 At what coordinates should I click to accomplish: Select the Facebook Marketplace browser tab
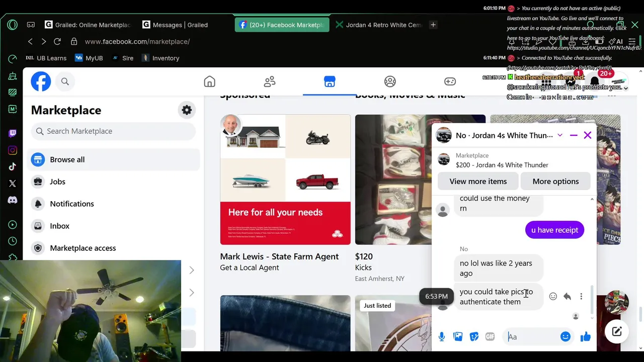coord(282,25)
